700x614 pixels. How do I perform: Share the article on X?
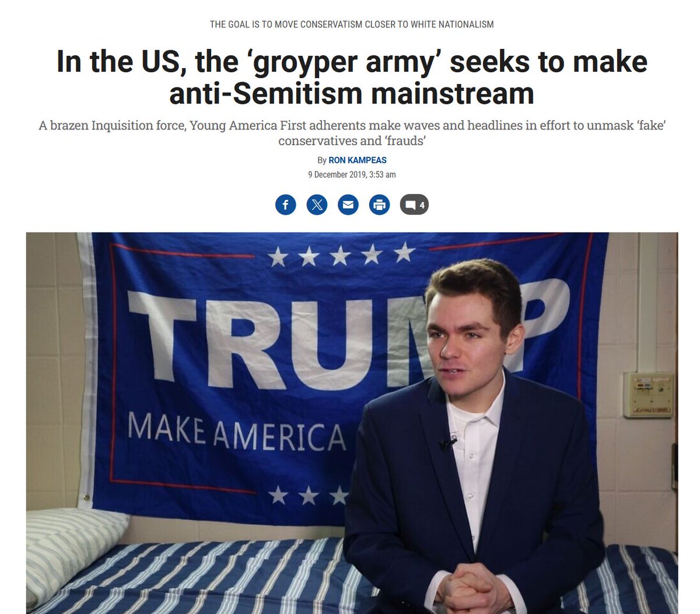[x=317, y=205]
